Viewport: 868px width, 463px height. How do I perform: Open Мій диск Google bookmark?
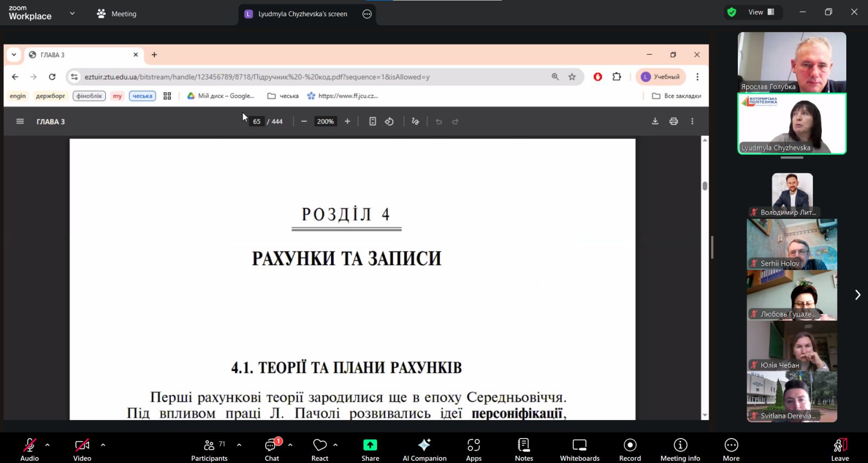(x=221, y=96)
